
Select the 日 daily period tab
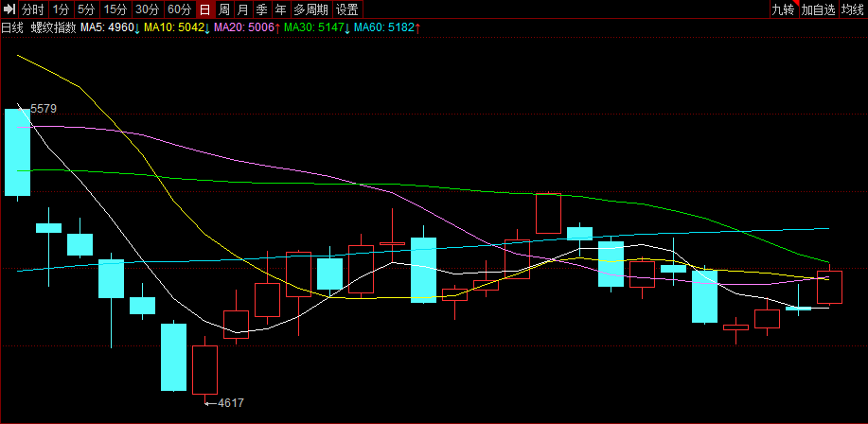[204, 9]
